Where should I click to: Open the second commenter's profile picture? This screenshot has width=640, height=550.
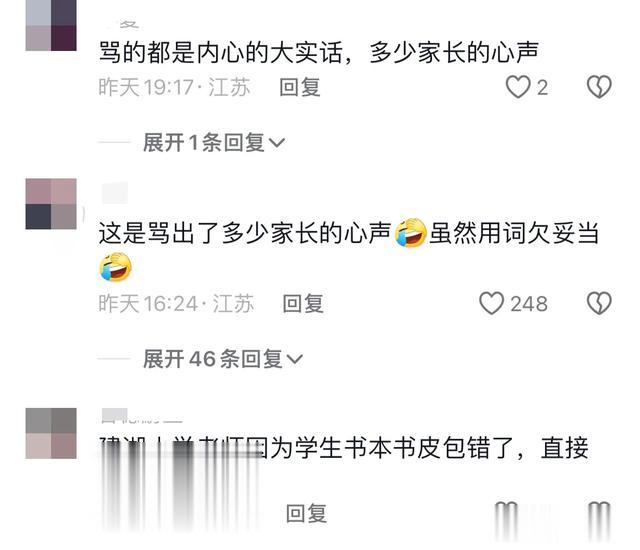pos(51,204)
